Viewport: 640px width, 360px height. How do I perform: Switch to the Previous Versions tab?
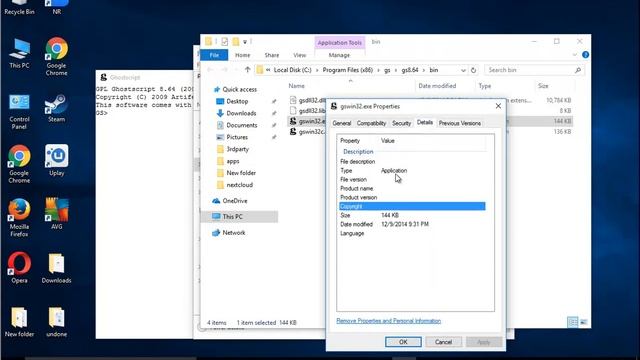[x=460, y=123]
